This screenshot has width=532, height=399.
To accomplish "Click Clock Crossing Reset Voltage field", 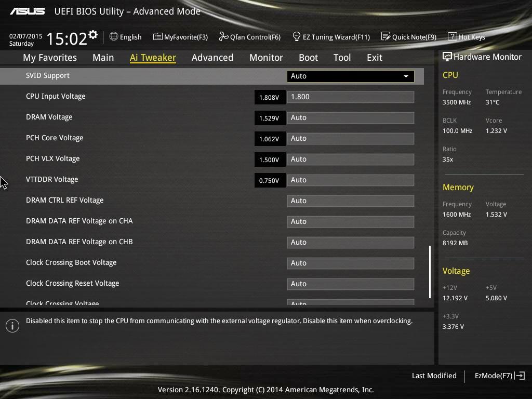I will click(351, 284).
